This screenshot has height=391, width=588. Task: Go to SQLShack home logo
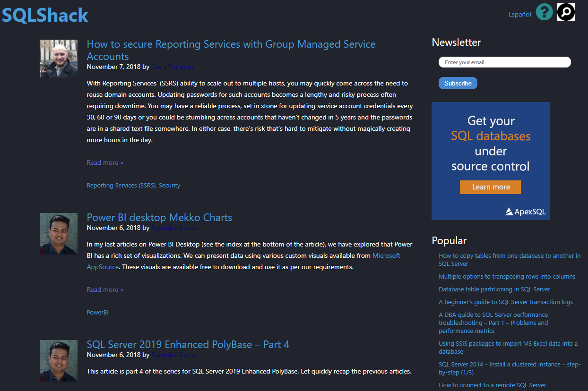(45, 15)
